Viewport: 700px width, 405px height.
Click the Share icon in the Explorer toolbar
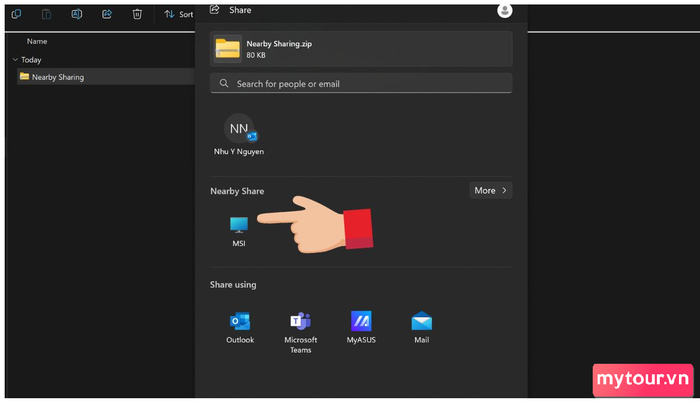tap(107, 14)
